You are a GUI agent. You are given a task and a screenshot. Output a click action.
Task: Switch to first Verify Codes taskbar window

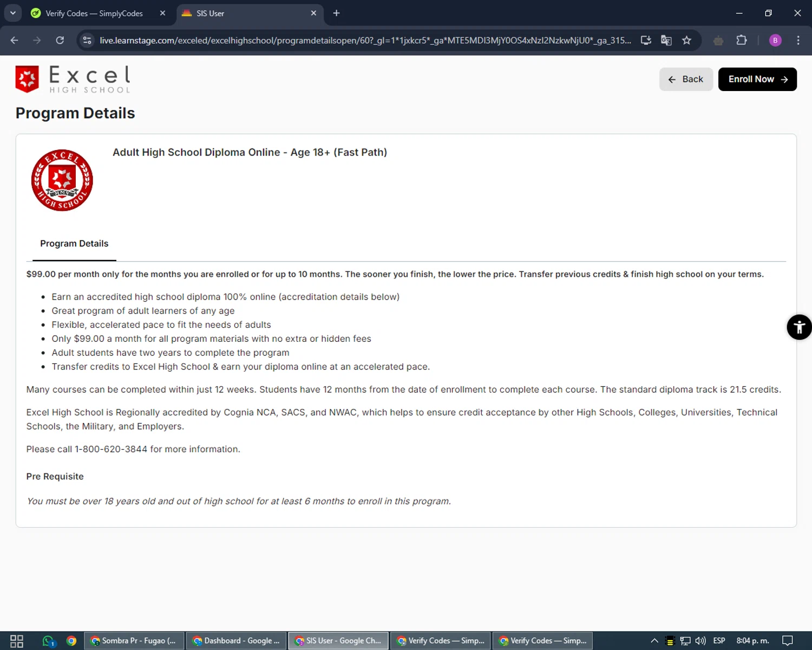441,641
